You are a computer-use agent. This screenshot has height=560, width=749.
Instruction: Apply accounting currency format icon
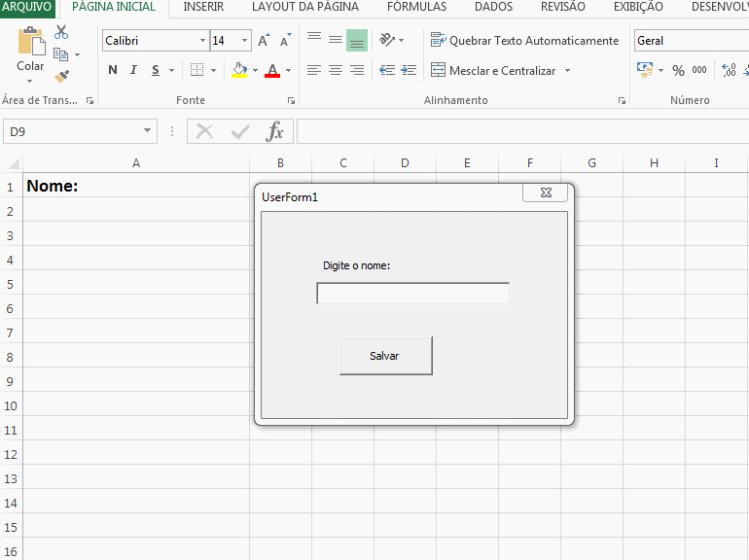(x=645, y=70)
